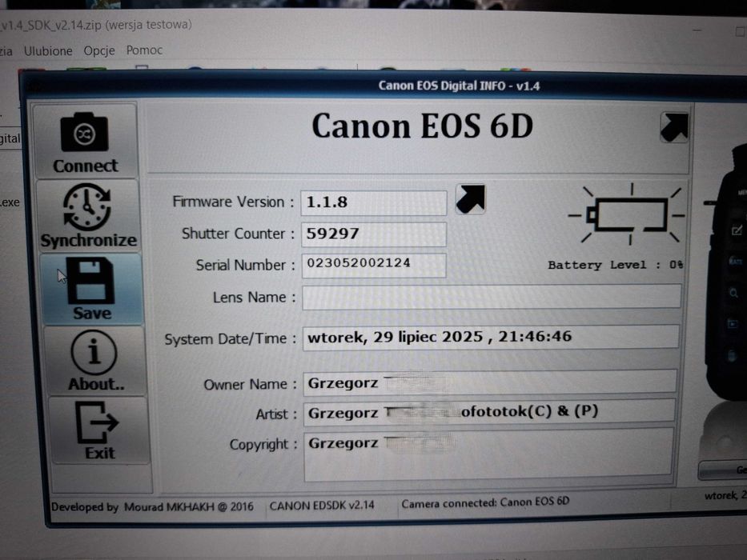The height and width of the screenshot is (560, 747).
Task: Click the Exit button
Action: click(x=98, y=430)
